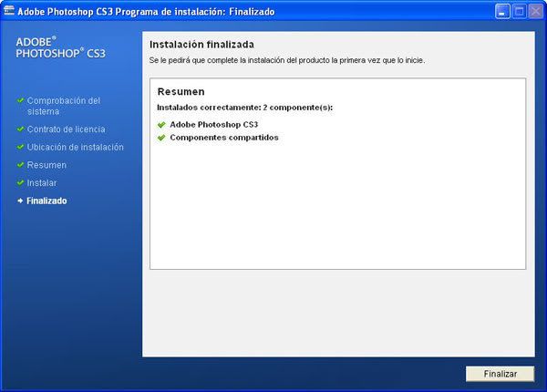Click the Finalizar button
The height and width of the screenshot is (392, 547).
500,374
